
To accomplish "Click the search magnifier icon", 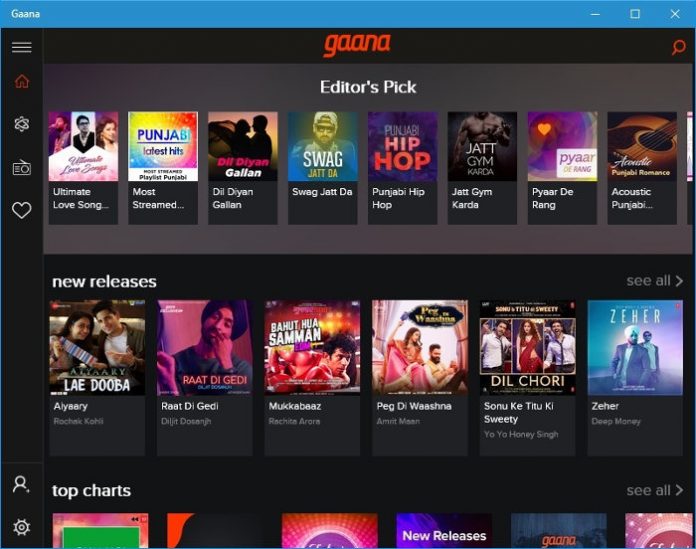I will point(678,47).
